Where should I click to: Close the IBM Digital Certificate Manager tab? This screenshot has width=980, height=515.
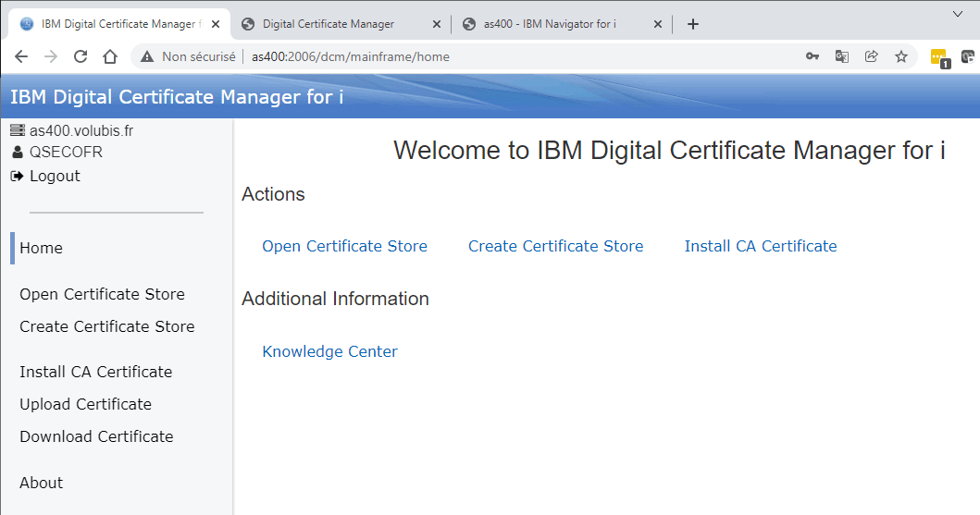[216, 24]
